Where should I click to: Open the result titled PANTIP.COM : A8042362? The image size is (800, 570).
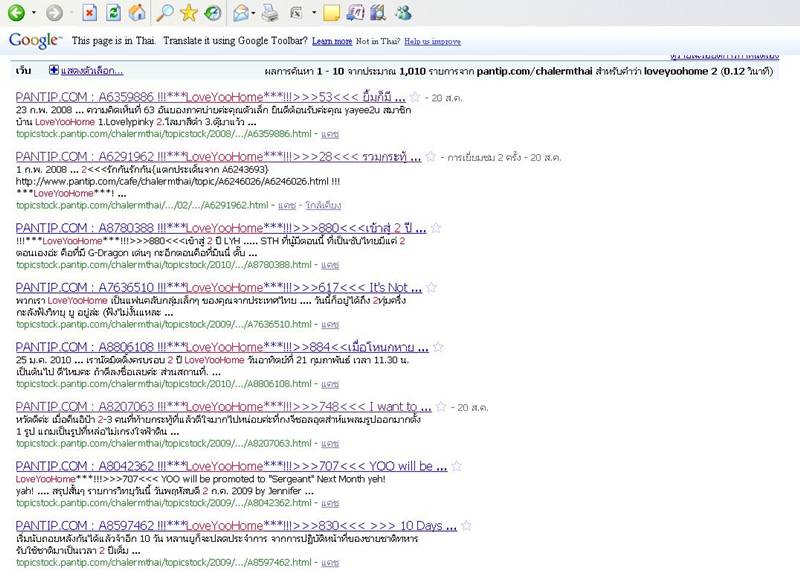click(x=231, y=466)
